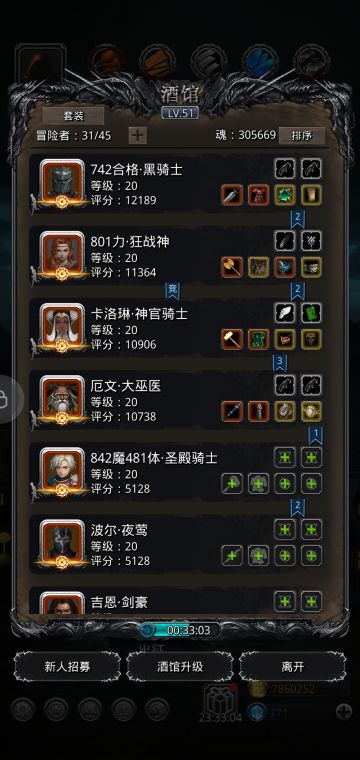The height and width of the screenshot is (760, 360).
Task: Select the 742合格·黑骑士 helmet portrait
Action: pyautogui.click(x=62, y=183)
